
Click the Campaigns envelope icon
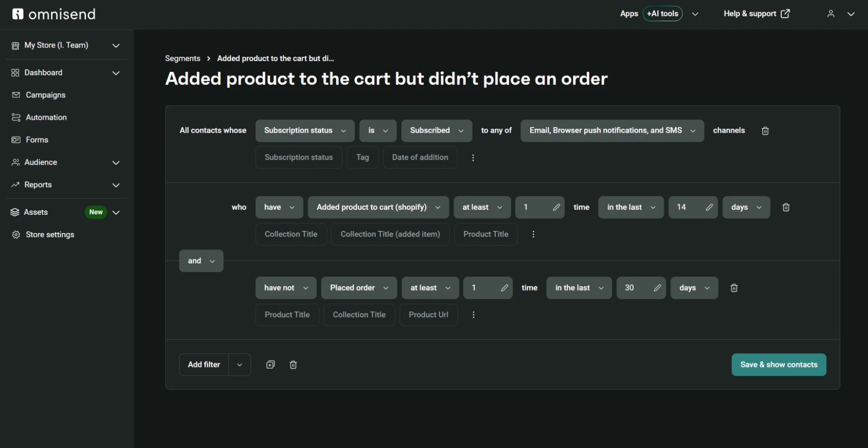[x=16, y=95]
